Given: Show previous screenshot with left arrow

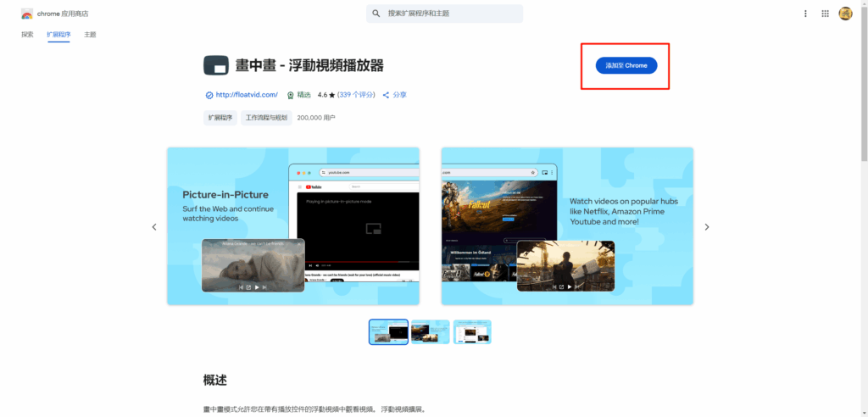Looking at the screenshot, I should [x=154, y=227].
